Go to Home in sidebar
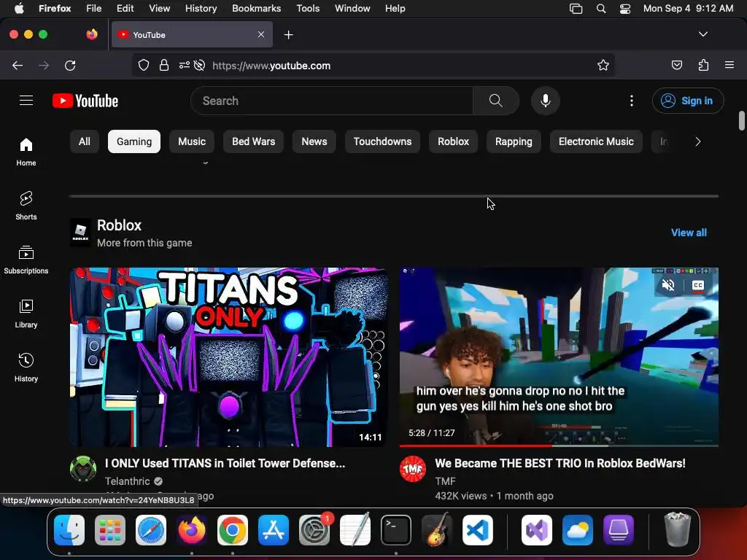The width and height of the screenshot is (747, 560). tap(26, 152)
